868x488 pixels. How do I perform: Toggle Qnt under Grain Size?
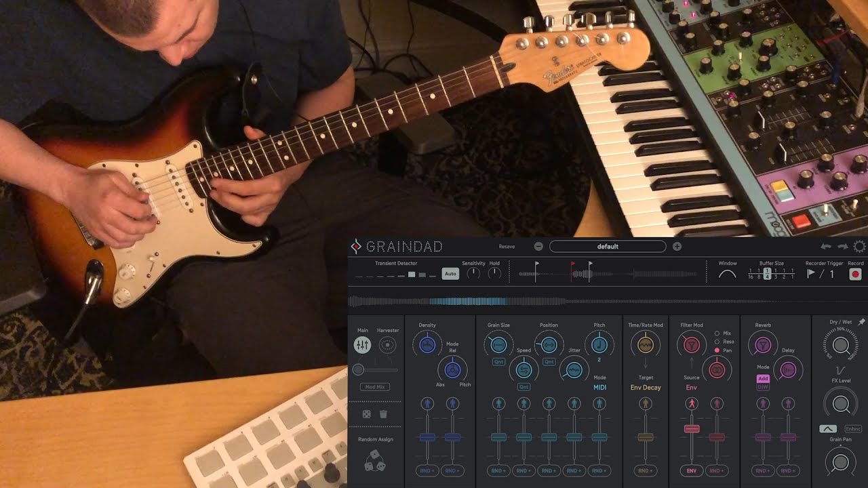(498, 362)
